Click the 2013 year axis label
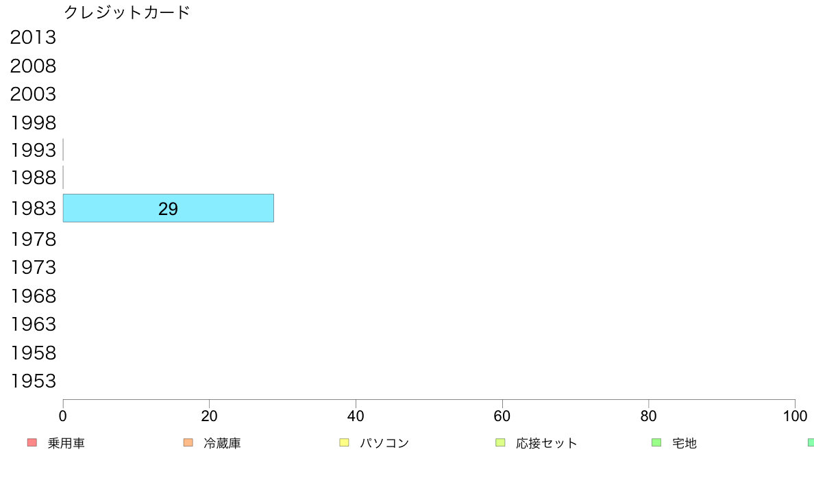Image resolution: width=814 pixels, height=504 pixels. [33, 38]
